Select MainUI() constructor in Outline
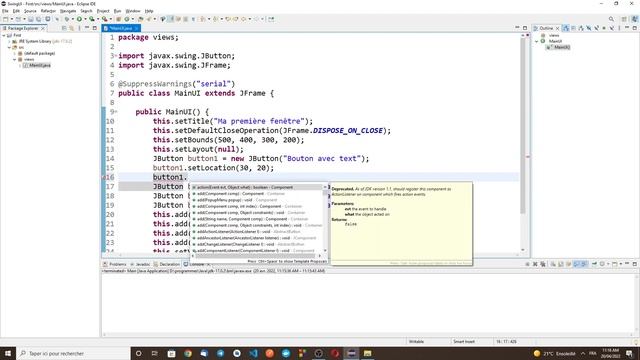This screenshot has height=360, width=640. [x=559, y=47]
